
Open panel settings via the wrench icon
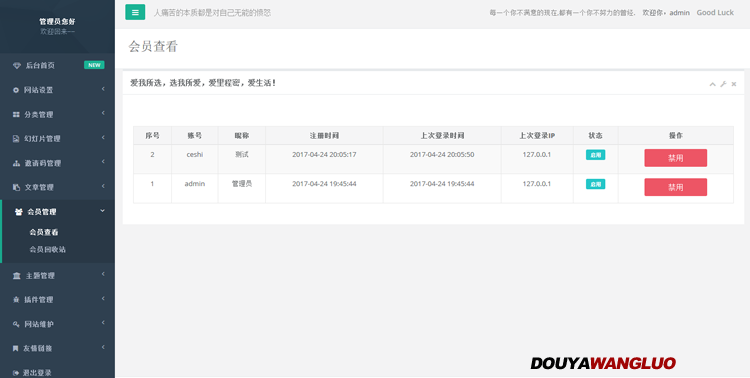tap(723, 84)
